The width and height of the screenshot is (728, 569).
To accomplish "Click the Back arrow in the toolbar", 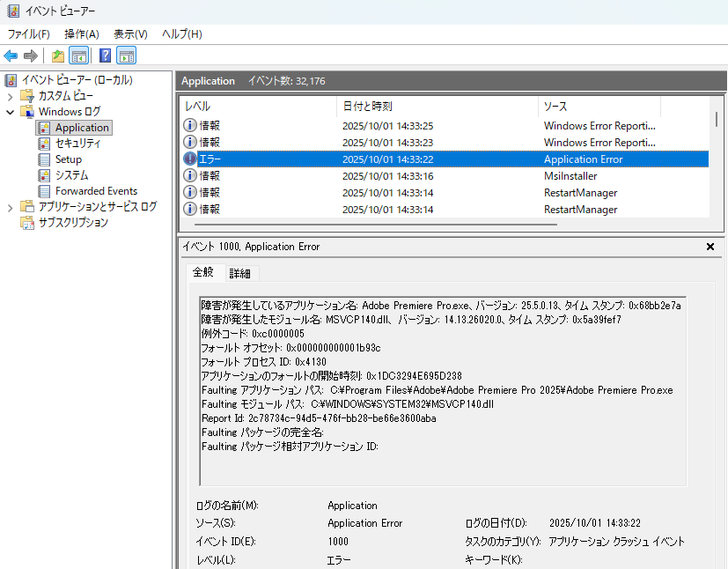I will coord(11,56).
